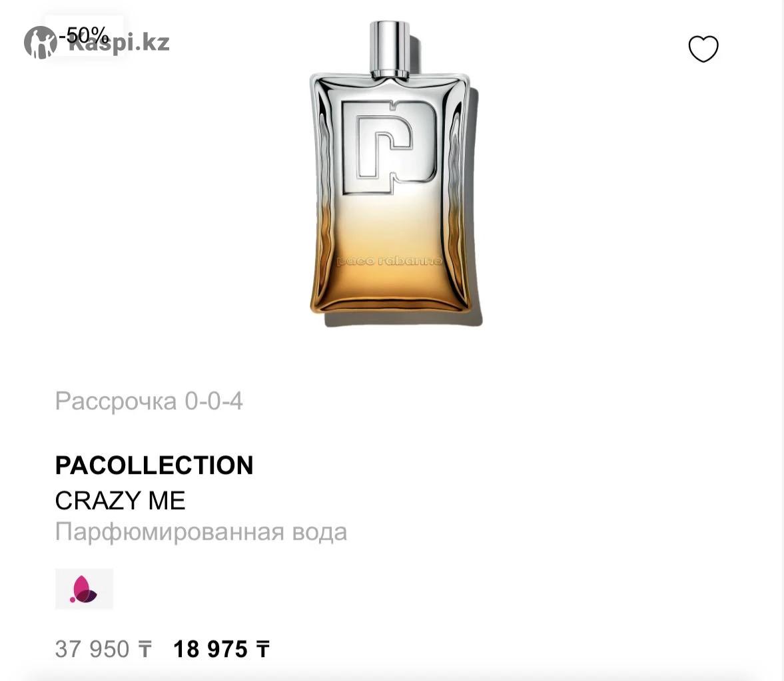Image resolution: width=784 pixels, height=681 pixels.
Task: Tap the -50% discount badge
Action: tap(83, 35)
